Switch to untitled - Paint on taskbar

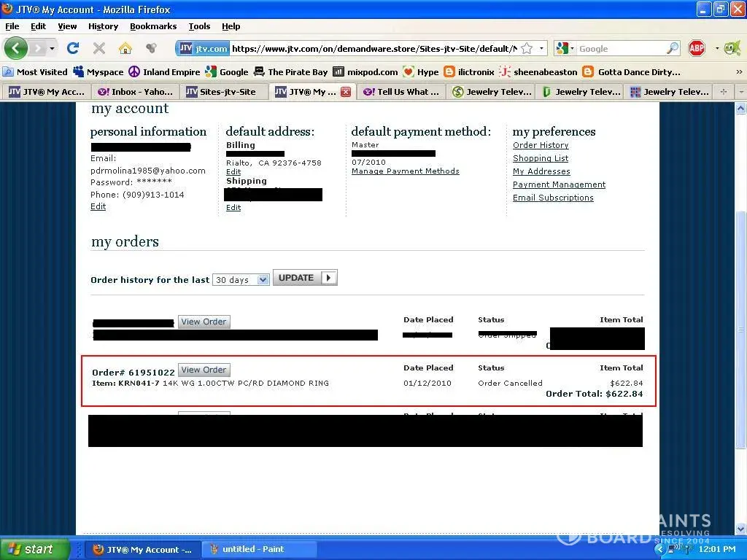pyautogui.click(x=259, y=549)
